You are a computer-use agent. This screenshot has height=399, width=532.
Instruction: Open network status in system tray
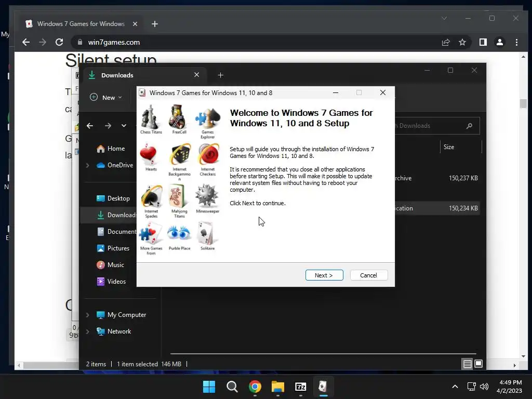point(471,387)
